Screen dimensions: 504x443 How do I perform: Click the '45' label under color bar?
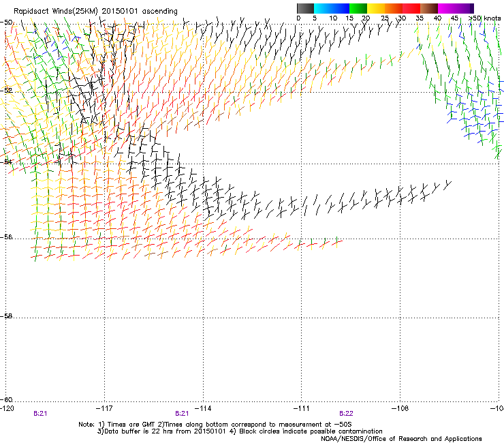pos(454,18)
